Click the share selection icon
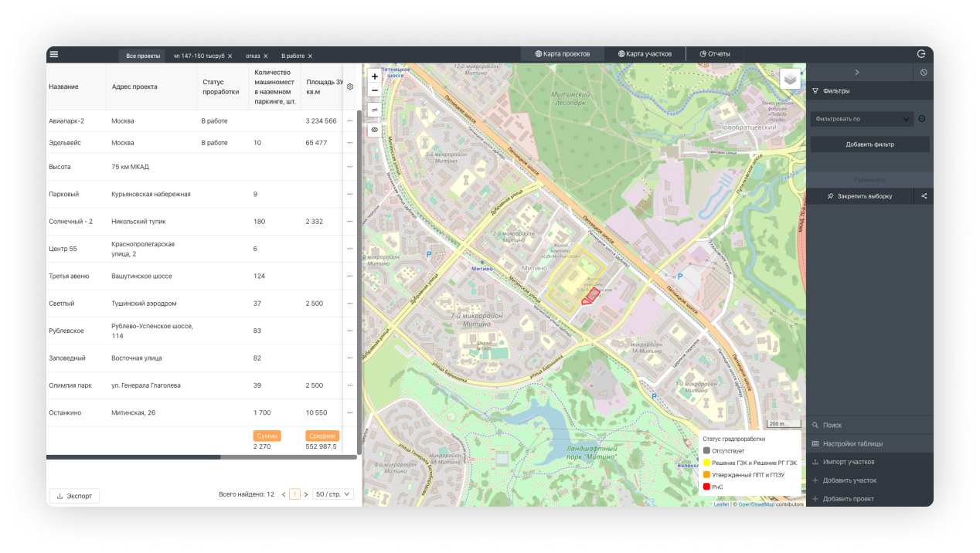Screen dimensions: 980x553 coord(924,196)
